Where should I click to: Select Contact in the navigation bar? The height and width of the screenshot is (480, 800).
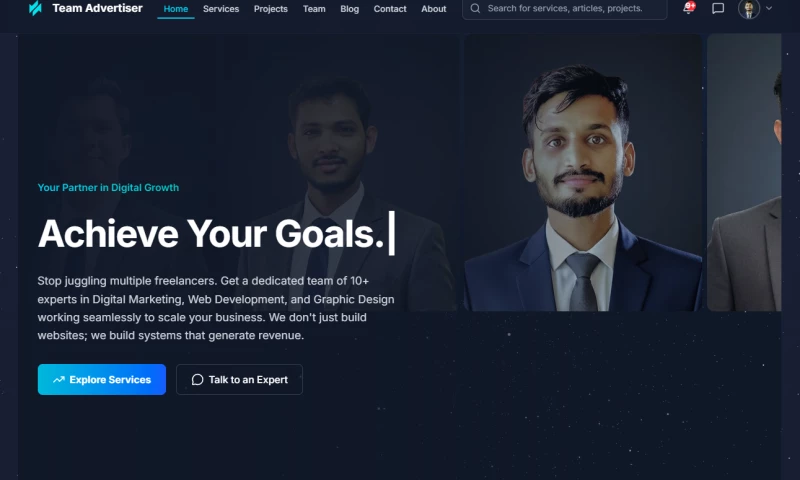point(390,9)
